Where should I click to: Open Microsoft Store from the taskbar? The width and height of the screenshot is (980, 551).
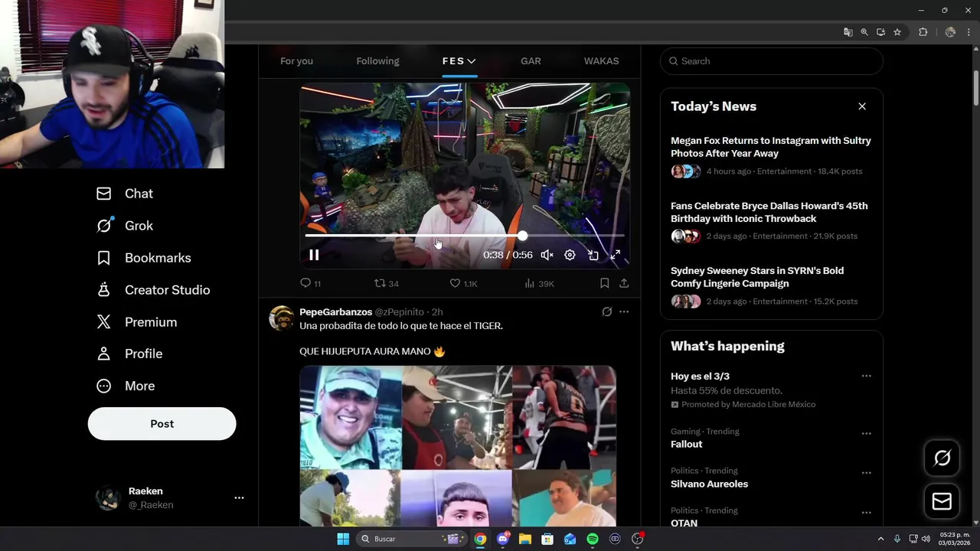click(x=547, y=539)
